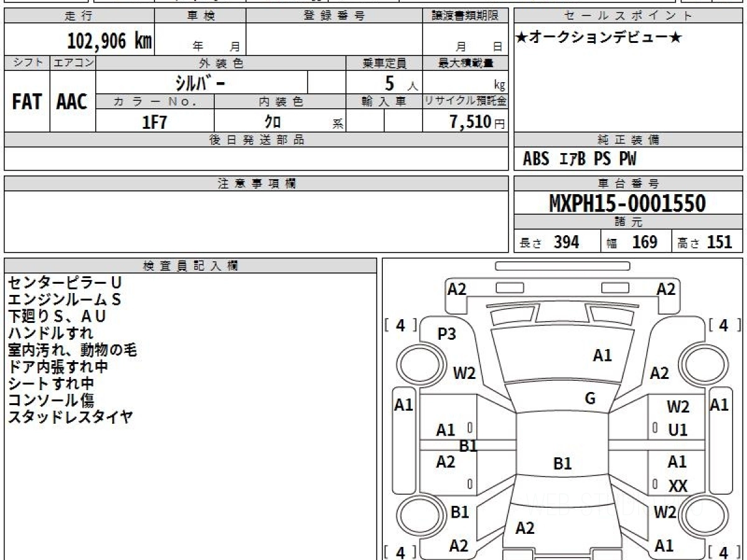Select the color code 1F7
747x560 pixels.
tap(155, 121)
